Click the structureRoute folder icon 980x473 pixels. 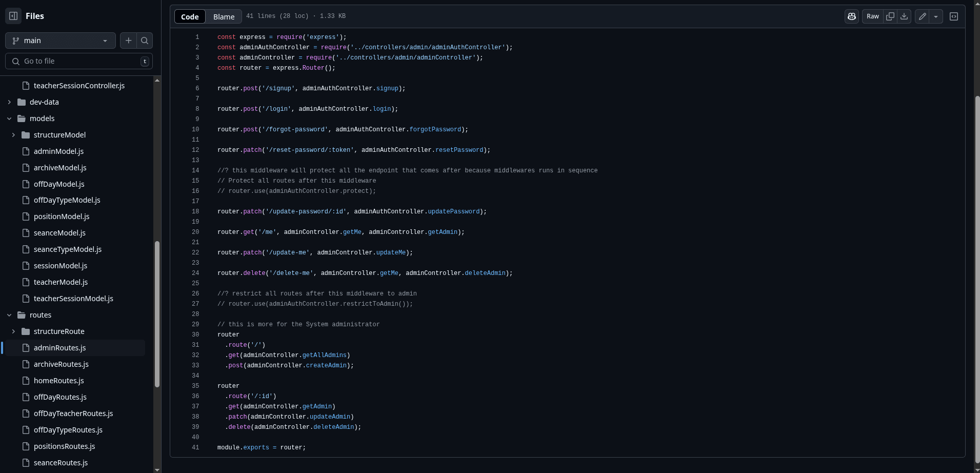26,331
